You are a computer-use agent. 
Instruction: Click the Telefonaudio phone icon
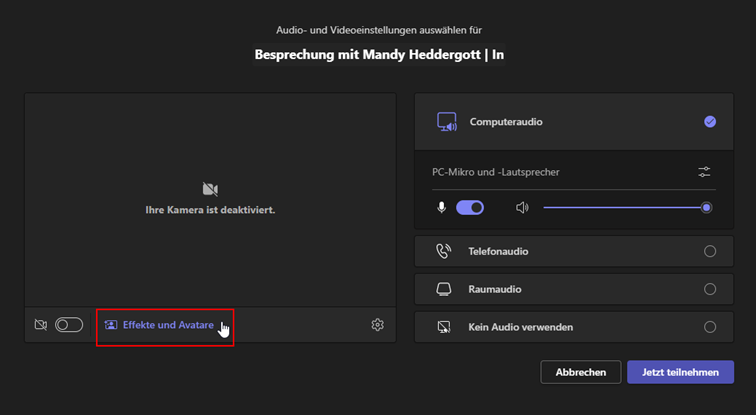click(x=444, y=251)
